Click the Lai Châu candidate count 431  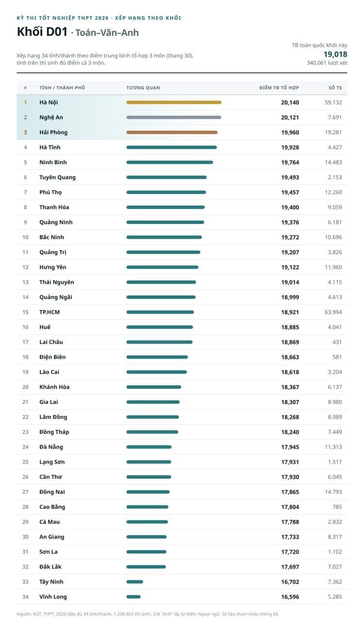click(337, 342)
